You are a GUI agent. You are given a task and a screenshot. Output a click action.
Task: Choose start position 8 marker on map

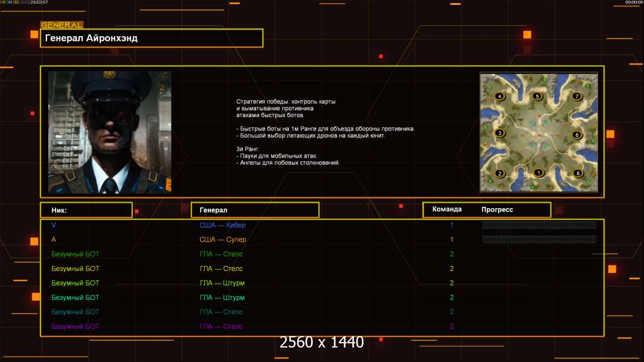(578, 174)
